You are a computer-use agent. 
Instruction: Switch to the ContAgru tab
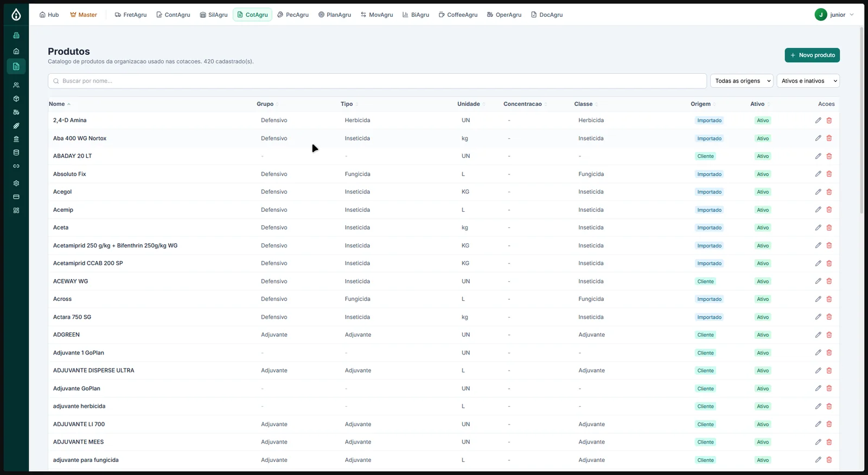[173, 15]
